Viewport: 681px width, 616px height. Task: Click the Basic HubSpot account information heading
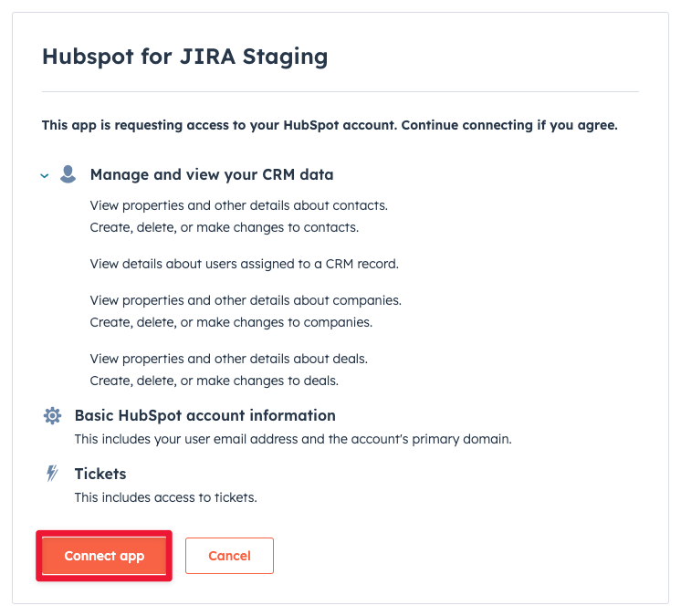[x=205, y=415]
